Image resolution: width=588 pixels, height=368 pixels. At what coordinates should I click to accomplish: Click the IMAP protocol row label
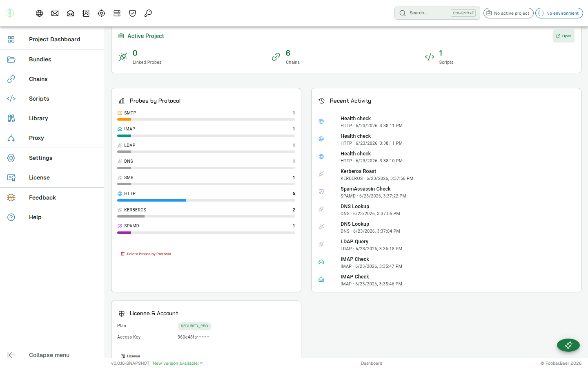(x=129, y=129)
